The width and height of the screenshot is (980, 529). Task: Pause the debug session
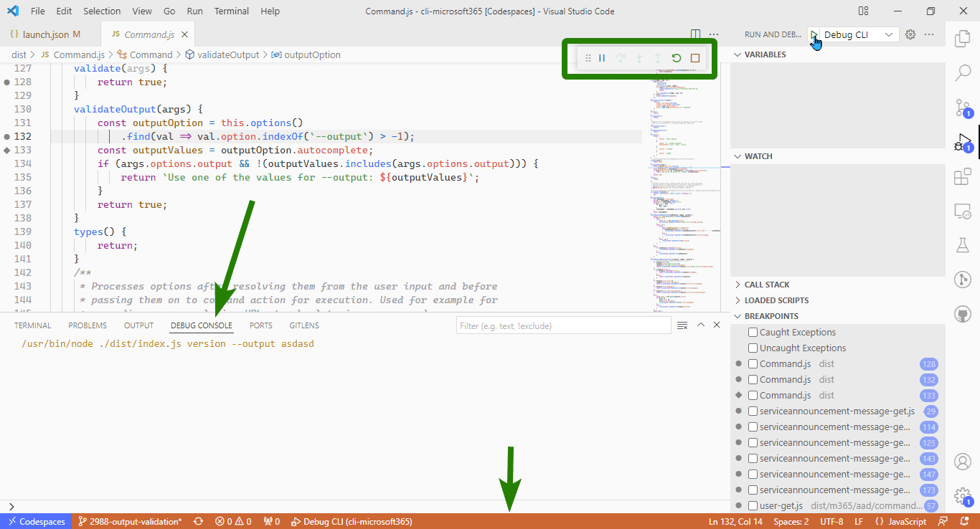602,58
